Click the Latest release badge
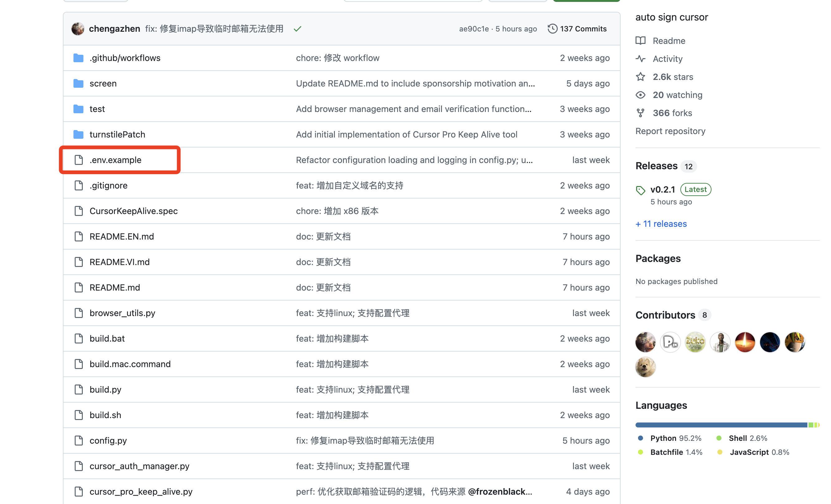 point(695,189)
